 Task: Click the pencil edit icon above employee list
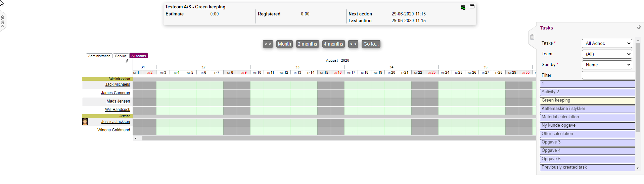pos(127,61)
